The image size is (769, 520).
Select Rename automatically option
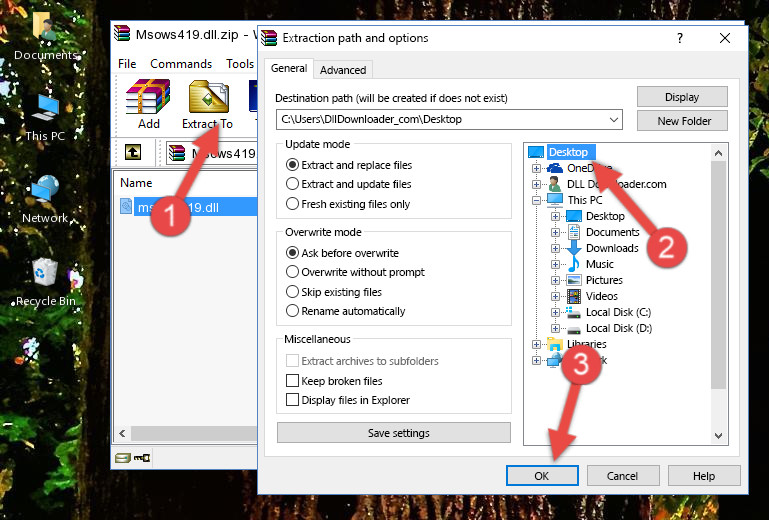pos(292,311)
